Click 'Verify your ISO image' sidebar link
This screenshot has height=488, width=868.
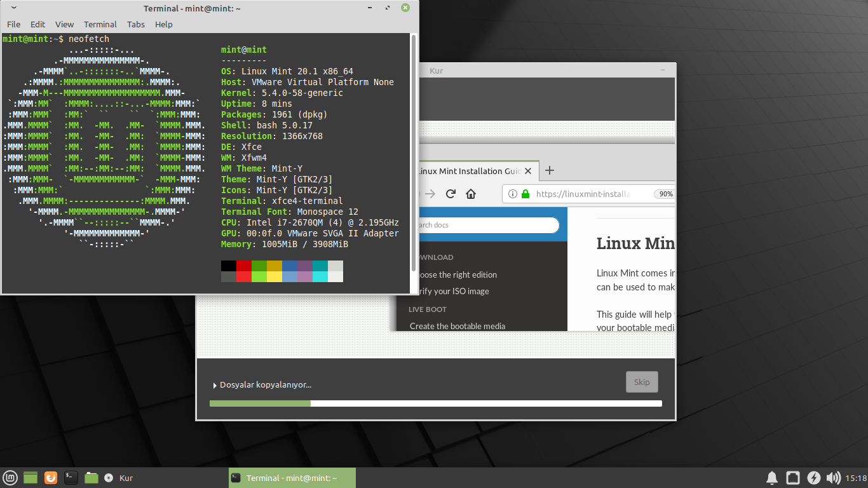pos(454,291)
